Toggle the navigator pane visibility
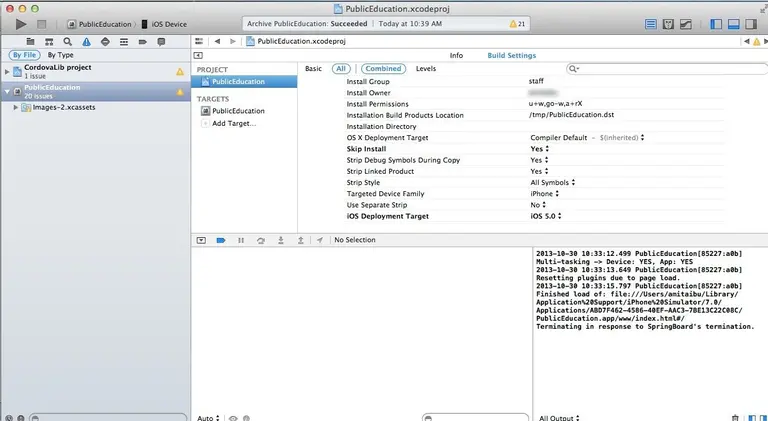 [x=716, y=24]
